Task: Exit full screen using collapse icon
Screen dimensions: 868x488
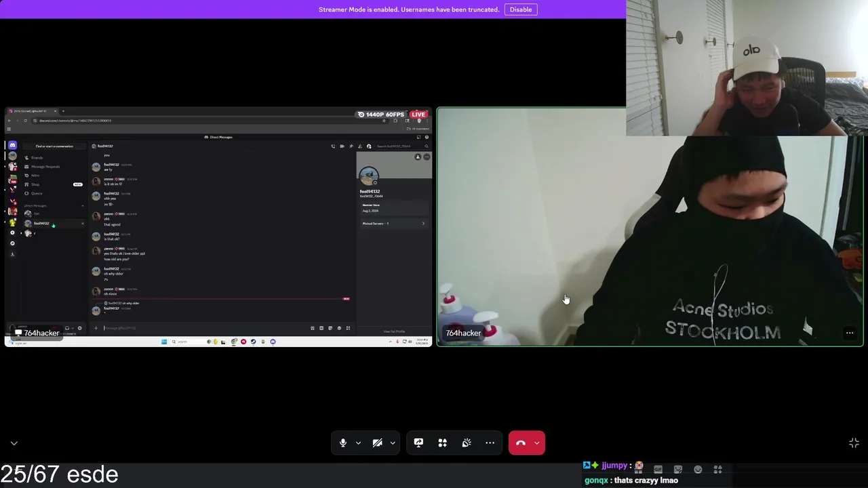Action: (854, 443)
